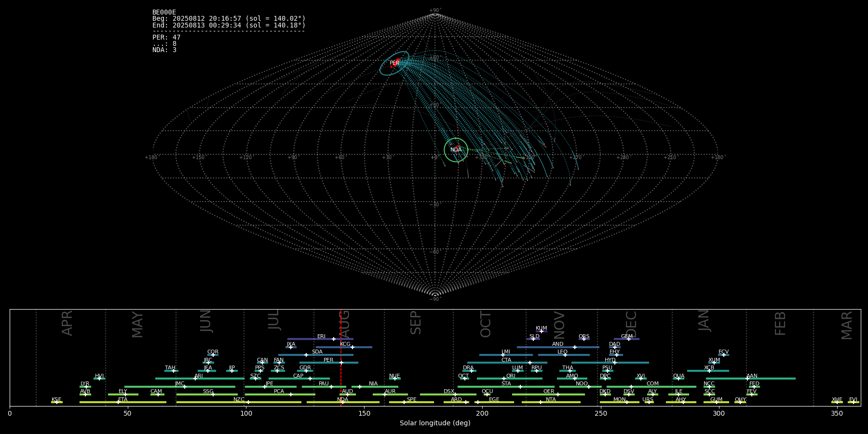This screenshot has width=868, height=434.
Task: Select the CAP shower label in the timeline
Action: (x=298, y=376)
